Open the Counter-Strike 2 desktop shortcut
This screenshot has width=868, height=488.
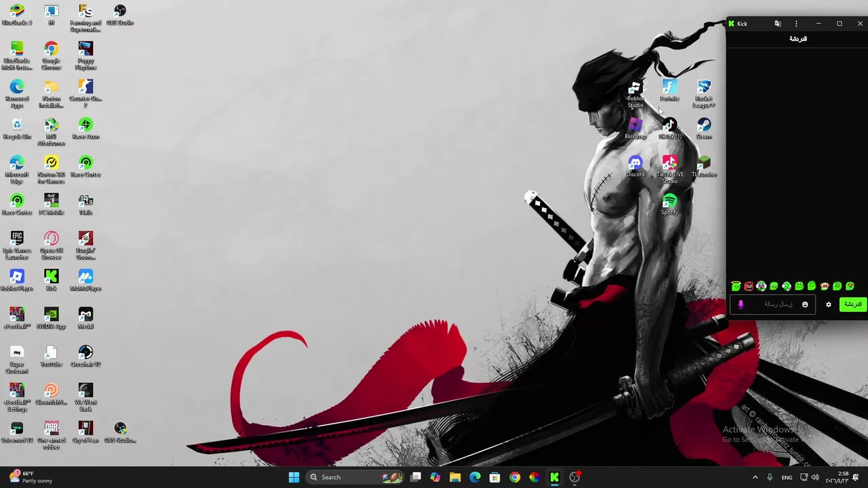point(85,94)
